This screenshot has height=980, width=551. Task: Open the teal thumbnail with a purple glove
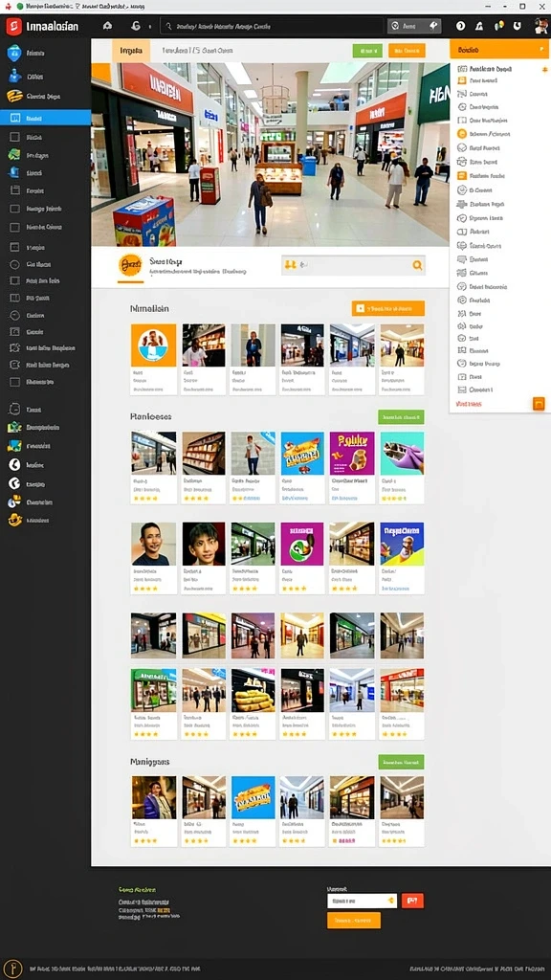(402, 453)
